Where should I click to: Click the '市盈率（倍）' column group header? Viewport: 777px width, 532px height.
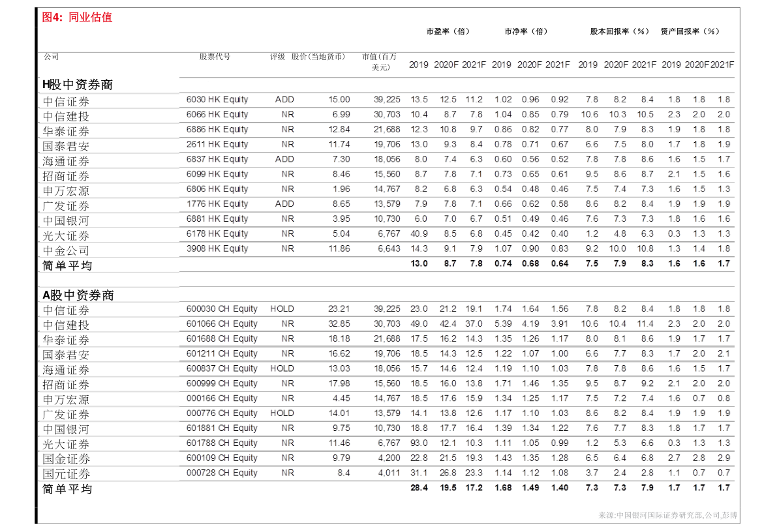click(448, 31)
